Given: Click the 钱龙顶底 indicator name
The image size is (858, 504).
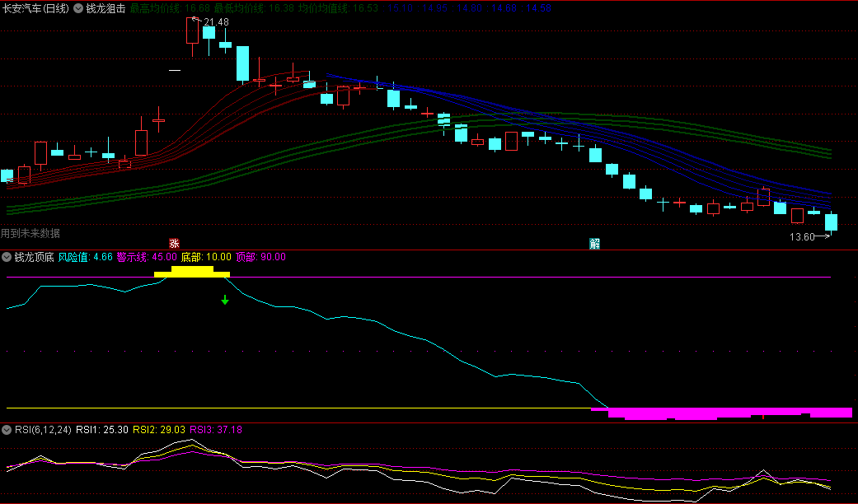Looking at the screenshot, I should (34, 257).
